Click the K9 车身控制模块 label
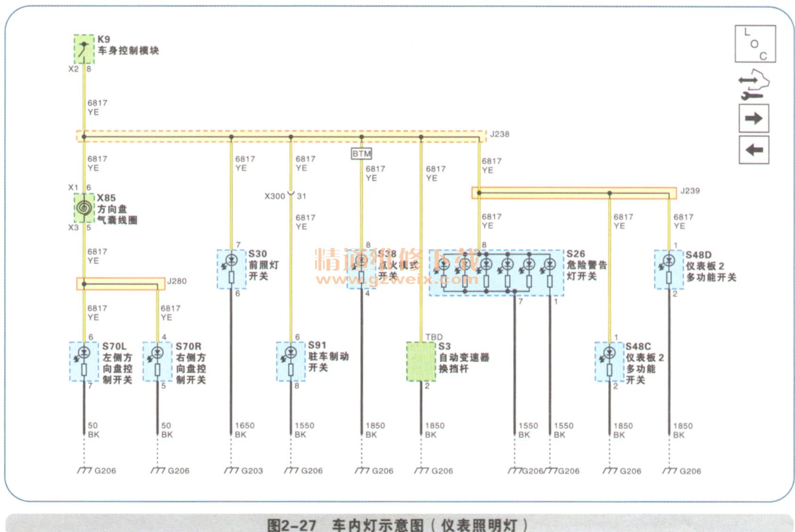The width and height of the screenshot is (795, 532). (x=128, y=45)
